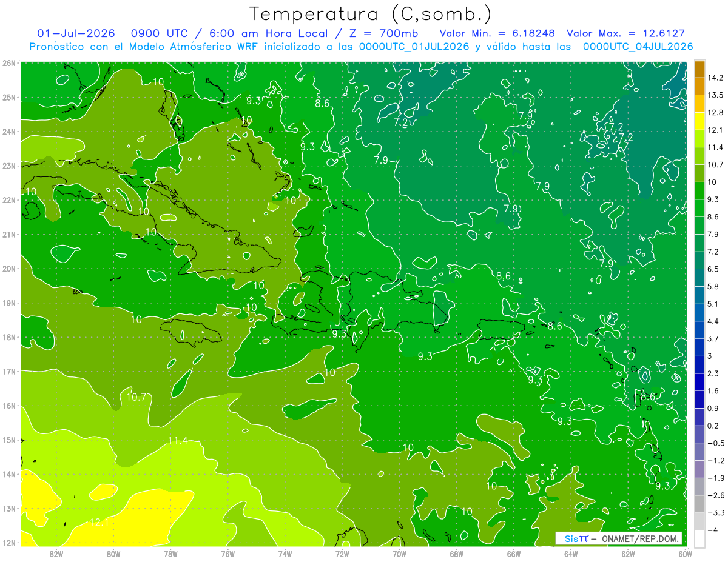Screen dimensions: 728x562
Task: Select the '01-Jul-2026' date text
Action: click(75, 33)
